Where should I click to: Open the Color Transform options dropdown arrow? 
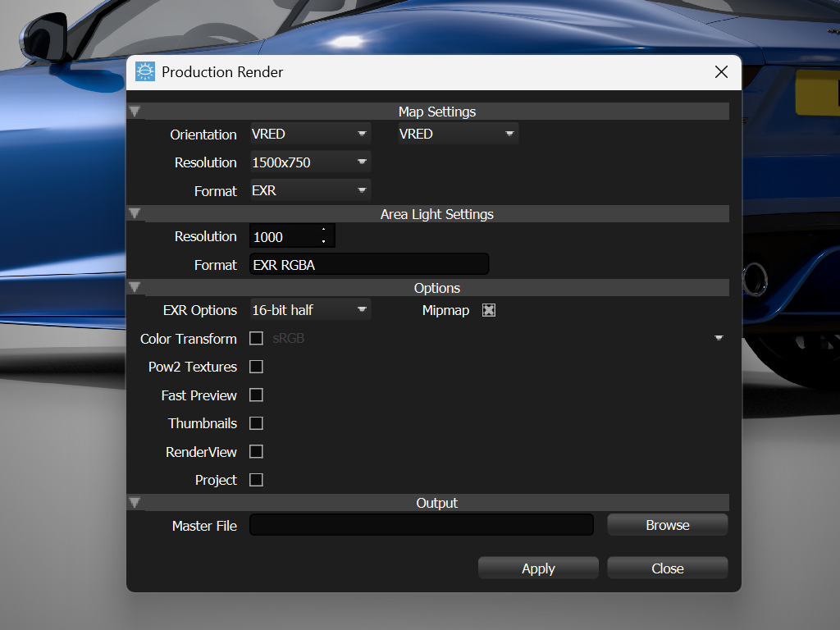(719, 337)
